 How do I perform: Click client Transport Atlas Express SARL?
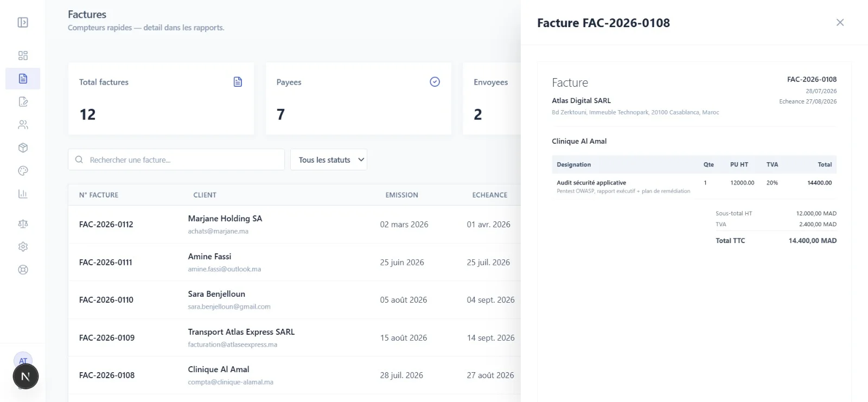241,332
